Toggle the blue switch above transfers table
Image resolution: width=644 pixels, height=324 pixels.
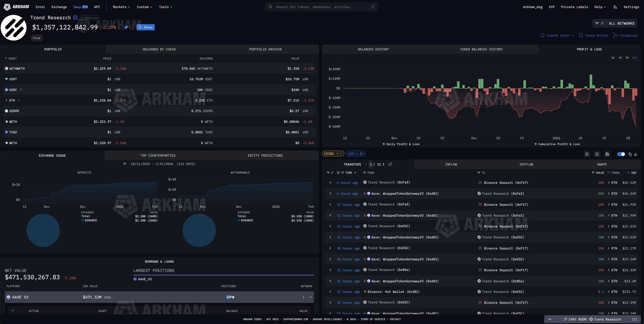pos(621,154)
